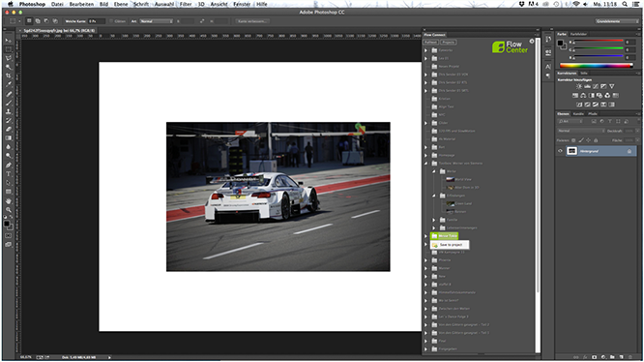644x362 pixels.
Task: Select the Hand tool
Action: click(x=8, y=201)
